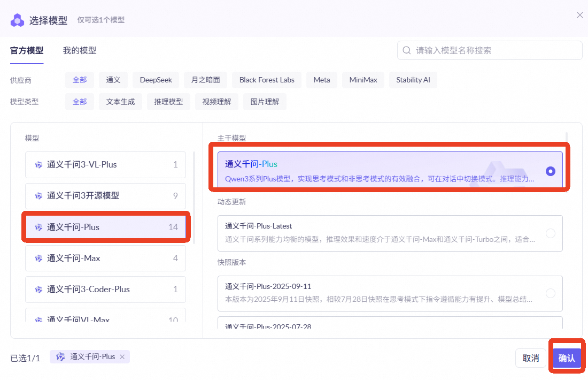The image size is (588, 380).
Task: Open 通义千问-Max model group
Action: click(x=105, y=259)
